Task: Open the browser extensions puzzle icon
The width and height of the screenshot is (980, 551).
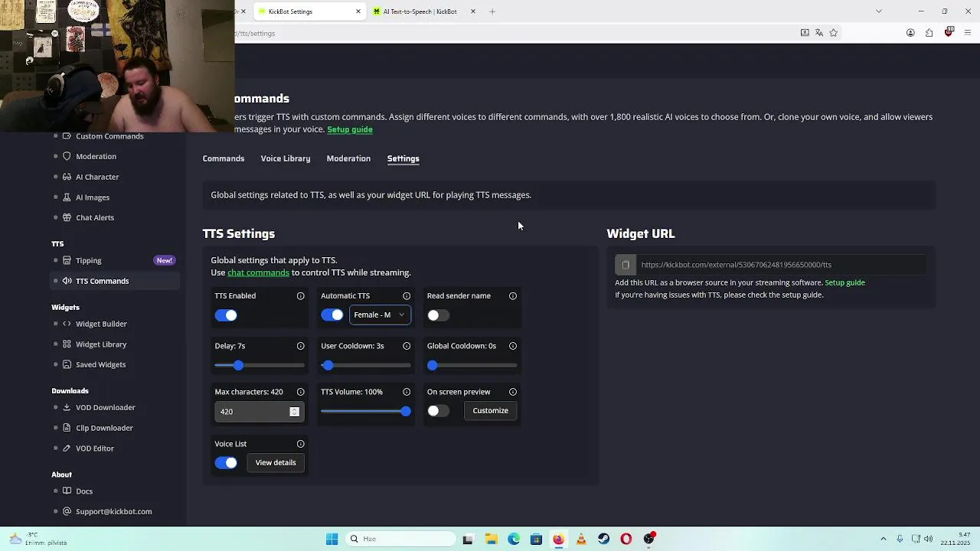Action: [x=929, y=33]
